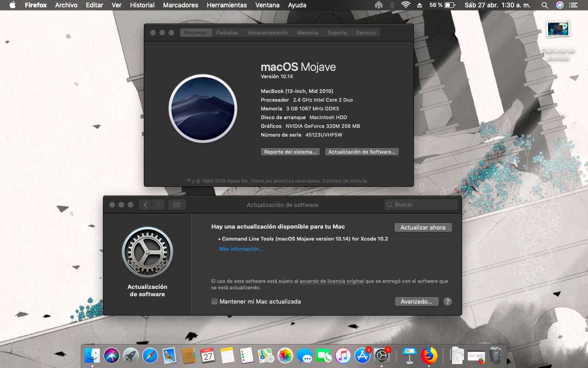
Task: Click the Actualización de software gear image
Action: click(x=147, y=252)
